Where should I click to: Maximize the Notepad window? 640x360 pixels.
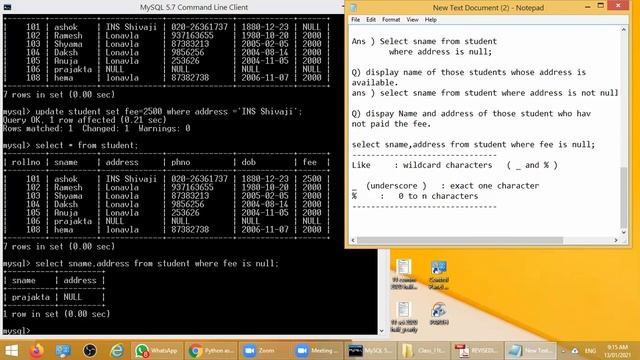pyautogui.click(x=600, y=6)
